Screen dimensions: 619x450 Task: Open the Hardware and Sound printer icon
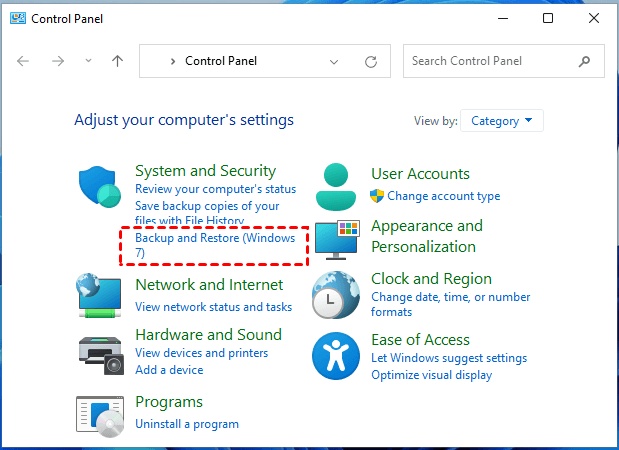click(100, 352)
